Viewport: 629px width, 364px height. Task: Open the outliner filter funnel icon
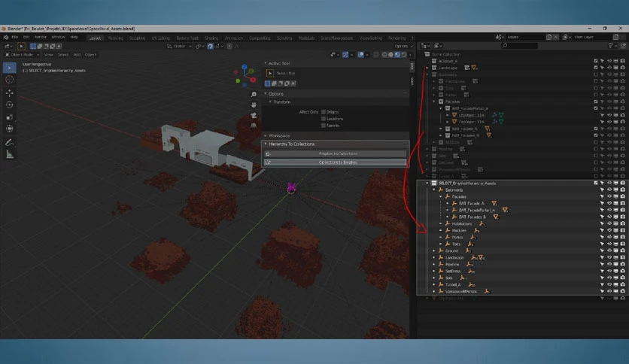(611, 46)
